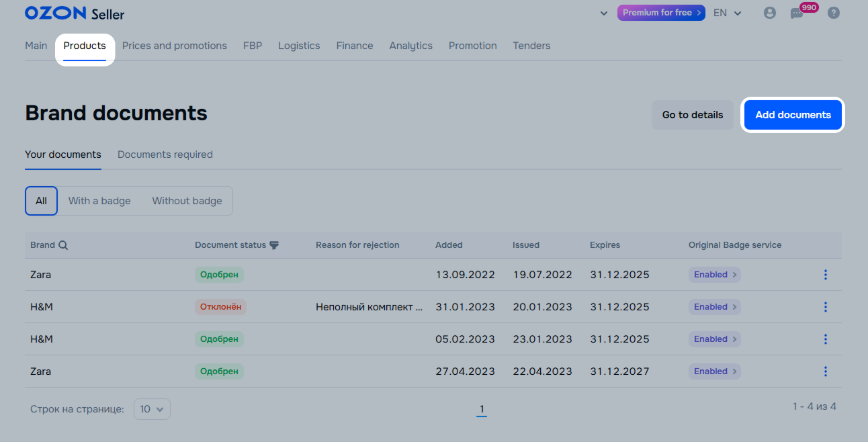Image resolution: width=868 pixels, height=442 pixels.
Task: Open the Analytics menu
Action: (x=411, y=46)
